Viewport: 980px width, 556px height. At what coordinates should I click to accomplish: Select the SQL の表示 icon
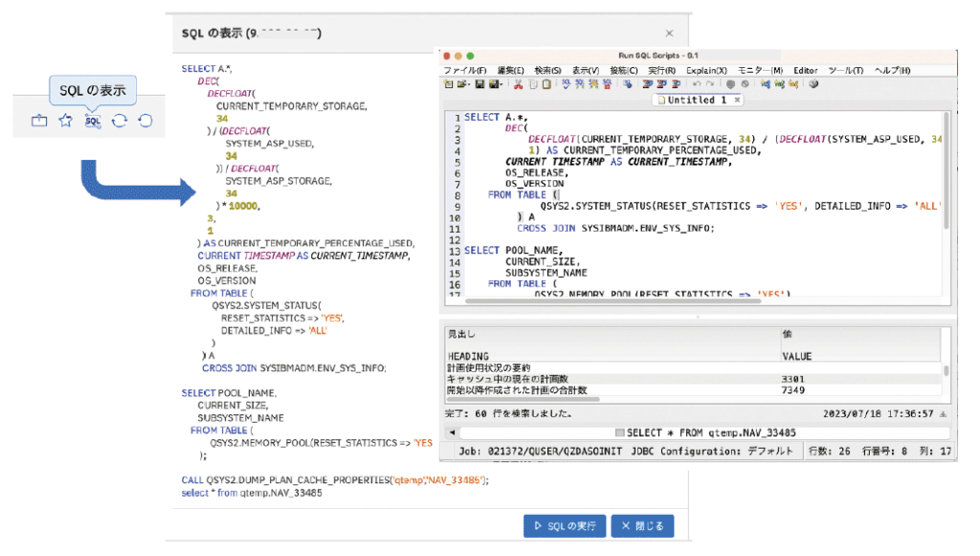93,121
